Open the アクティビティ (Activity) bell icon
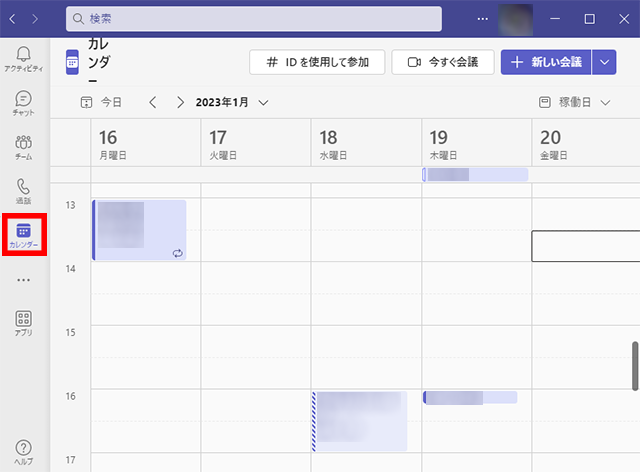This screenshot has height=472, width=640. pos(24,57)
